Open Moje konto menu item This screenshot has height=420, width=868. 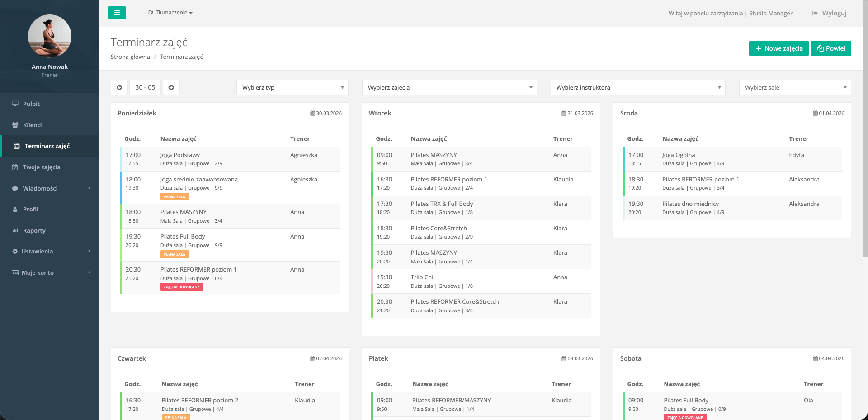click(x=38, y=272)
